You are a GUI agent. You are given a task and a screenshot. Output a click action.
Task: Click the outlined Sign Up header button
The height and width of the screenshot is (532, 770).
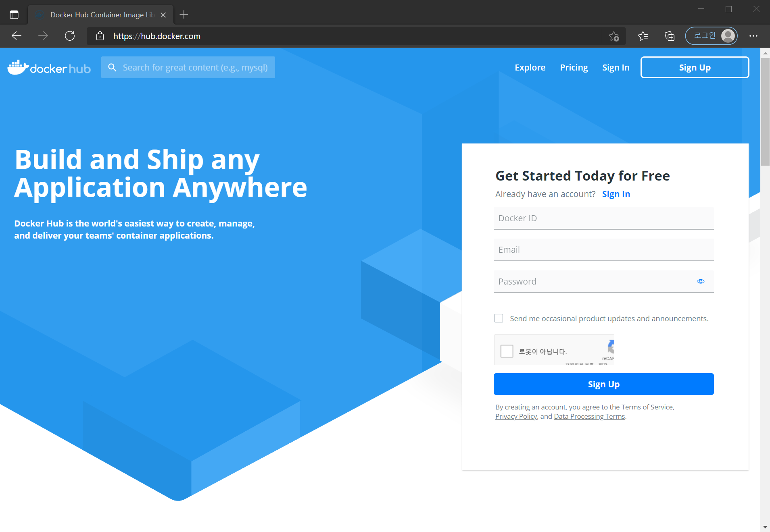695,67
